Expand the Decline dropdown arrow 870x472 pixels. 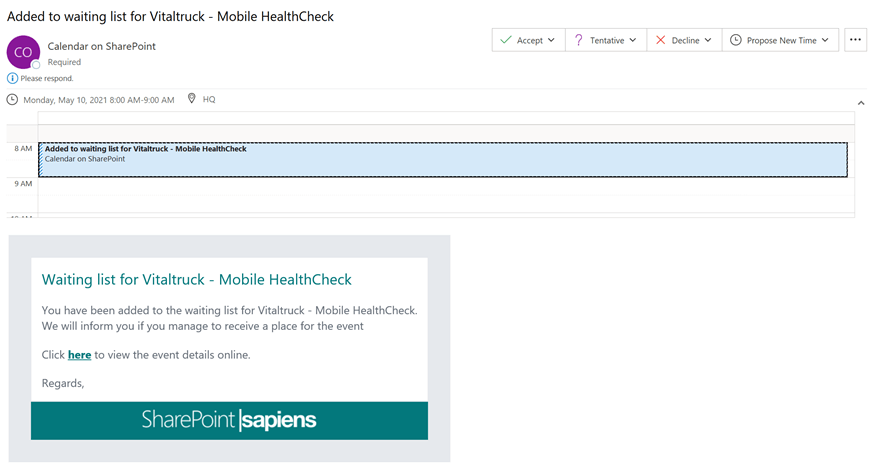708,40
